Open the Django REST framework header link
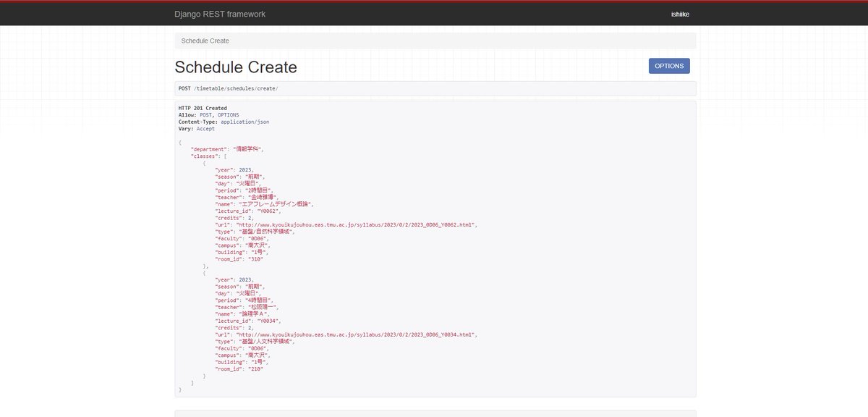868x417 pixels. [x=220, y=14]
